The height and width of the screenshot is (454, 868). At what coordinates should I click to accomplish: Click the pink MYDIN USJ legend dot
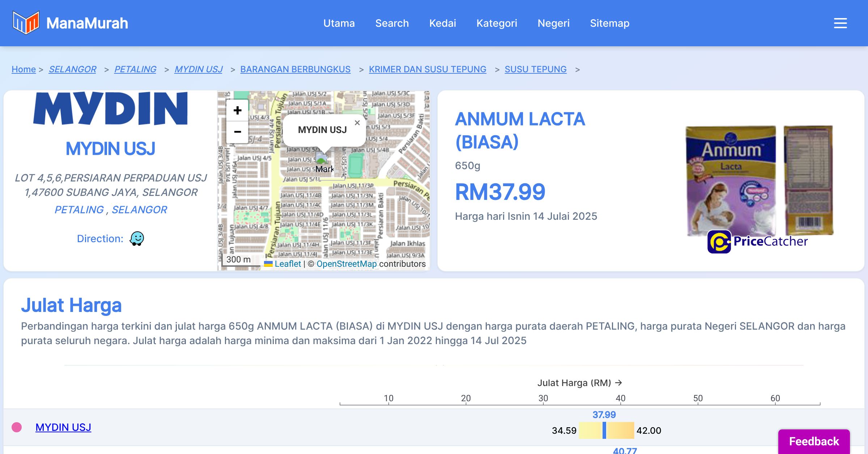[x=17, y=427]
